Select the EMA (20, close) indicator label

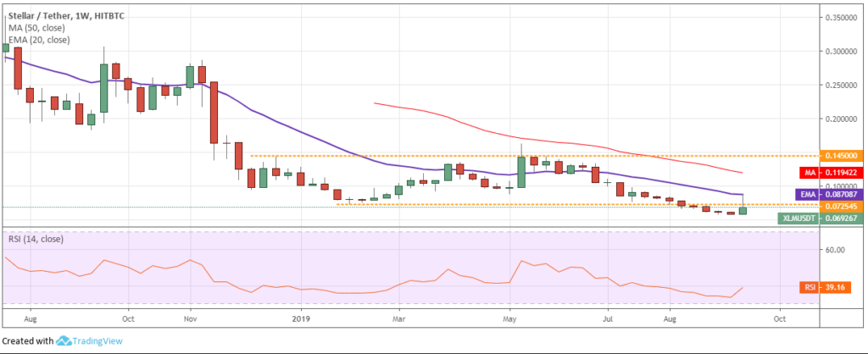tap(39, 40)
